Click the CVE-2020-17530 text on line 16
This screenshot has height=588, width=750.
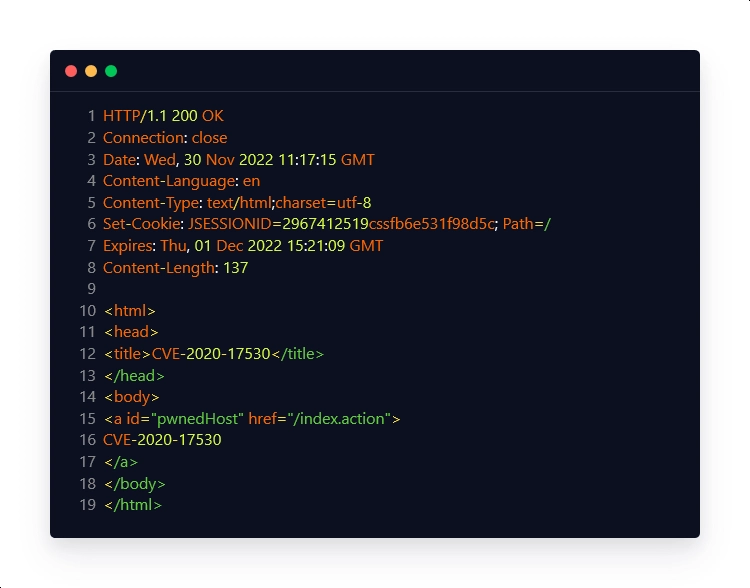[x=162, y=440]
